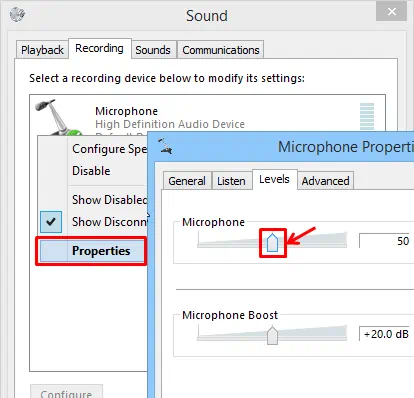Click the microphone input level meter
414x398 pixels.
click(x=367, y=117)
